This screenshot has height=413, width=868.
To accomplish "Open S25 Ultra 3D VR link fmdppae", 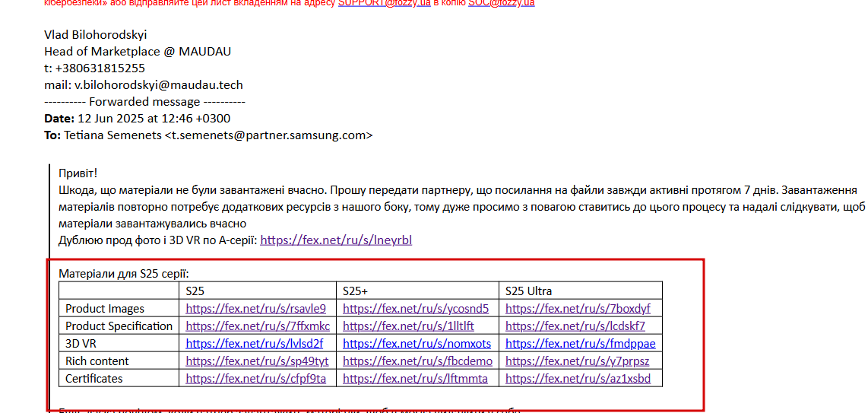I will click(x=581, y=344).
